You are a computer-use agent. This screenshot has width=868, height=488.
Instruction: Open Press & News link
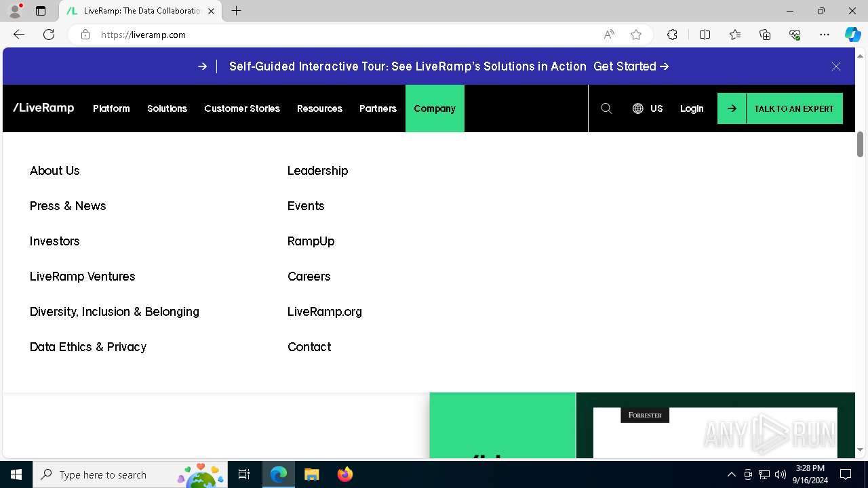pyautogui.click(x=68, y=206)
